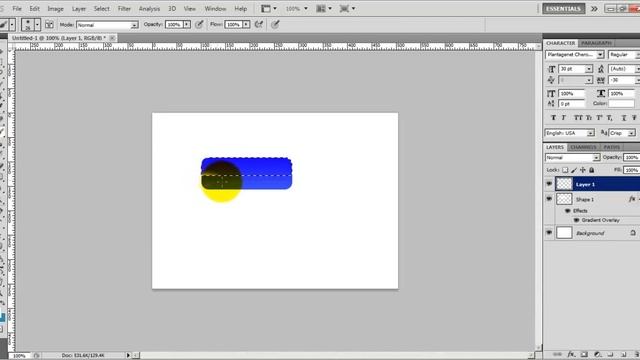Toggle Lock image pixels brush icon
Image resolution: width=640 pixels, height=360 pixels.
click(x=574, y=170)
